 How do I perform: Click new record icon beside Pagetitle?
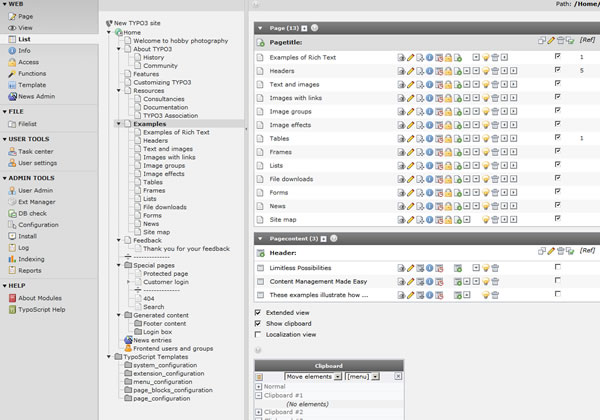pos(261,41)
